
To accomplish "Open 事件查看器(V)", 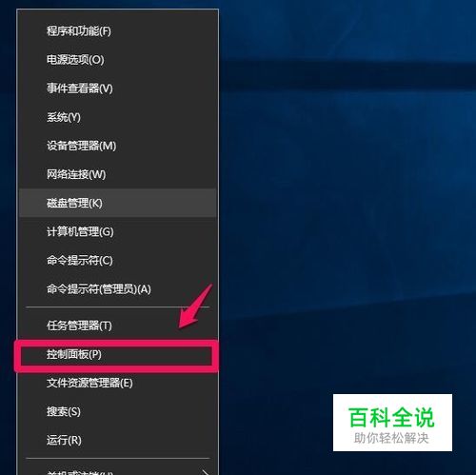I will point(117,89).
